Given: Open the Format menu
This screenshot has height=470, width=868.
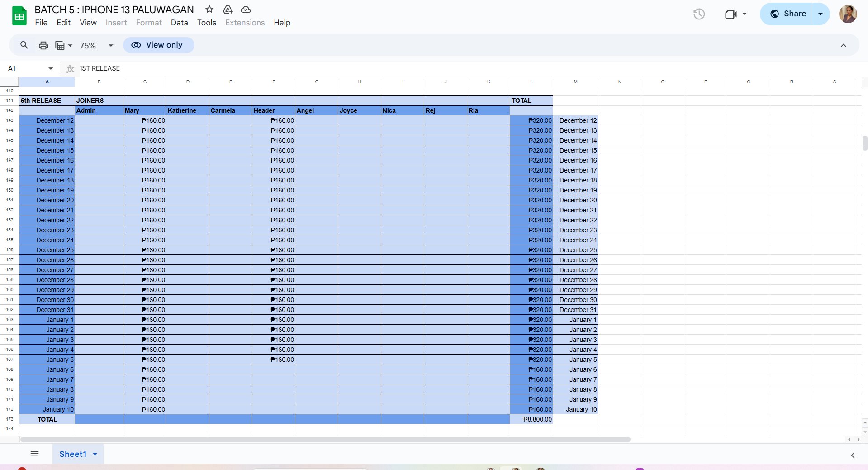Looking at the screenshot, I should tap(149, 23).
